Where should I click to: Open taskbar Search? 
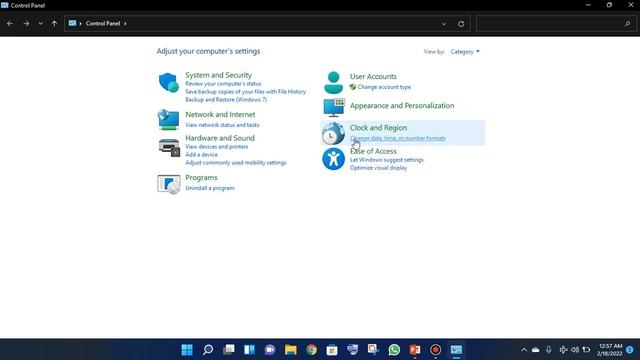[x=208, y=350]
